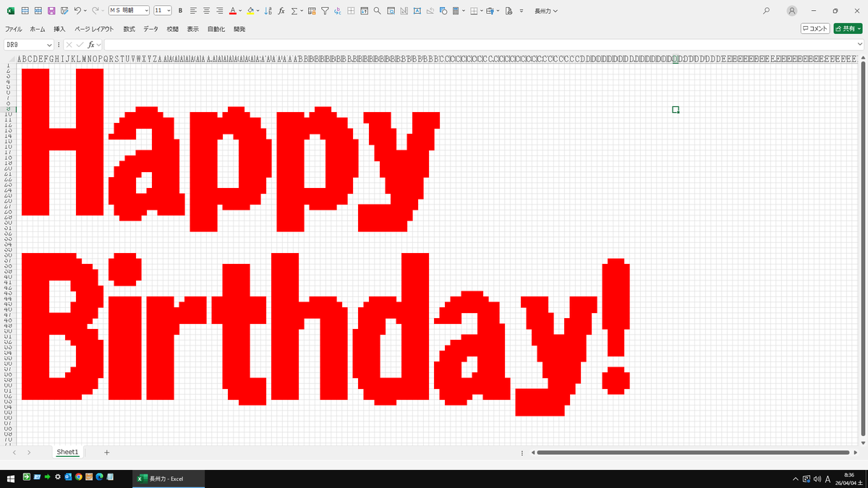Click the borders grid icon
The image size is (868, 488).
point(474,11)
